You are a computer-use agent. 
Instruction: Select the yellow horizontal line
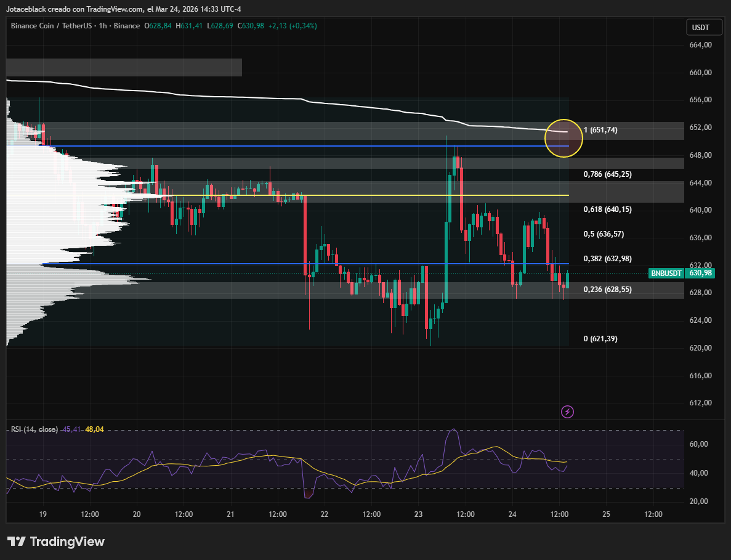coord(370,195)
